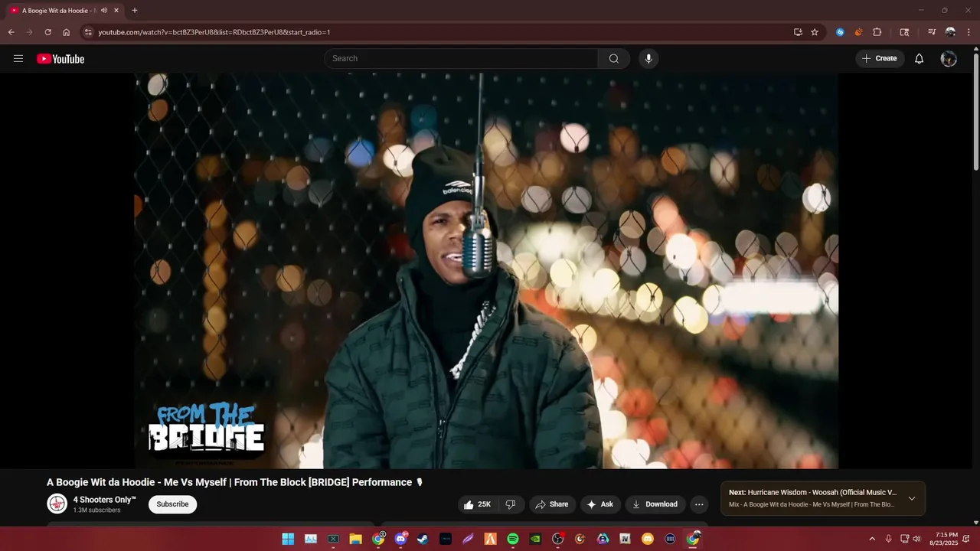Open the YouTube account avatar menu
Viewport: 980px width, 551px height.
pos(949,59)
